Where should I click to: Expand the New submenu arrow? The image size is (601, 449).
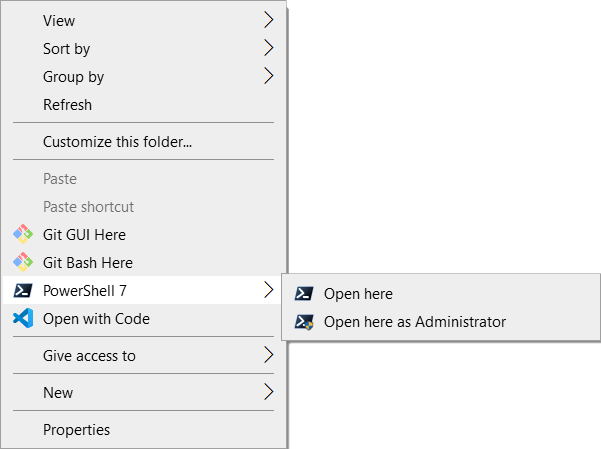[x=269, y=392]
